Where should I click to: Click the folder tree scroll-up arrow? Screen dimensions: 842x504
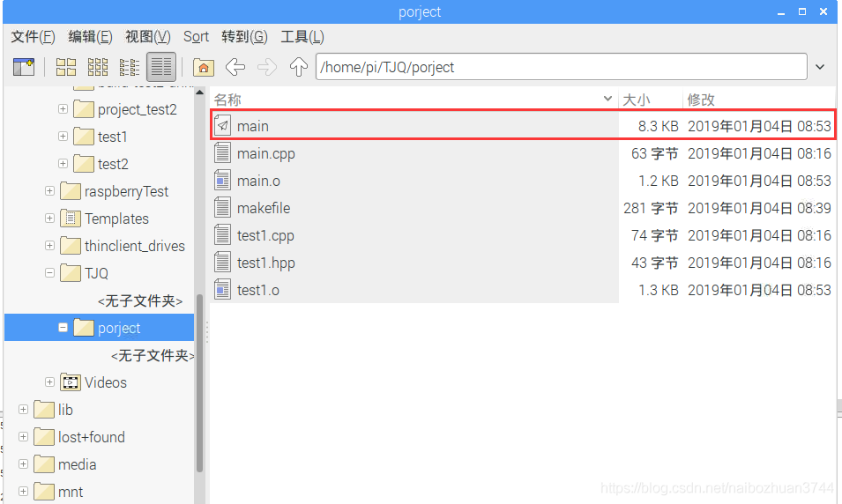(200, 93)
